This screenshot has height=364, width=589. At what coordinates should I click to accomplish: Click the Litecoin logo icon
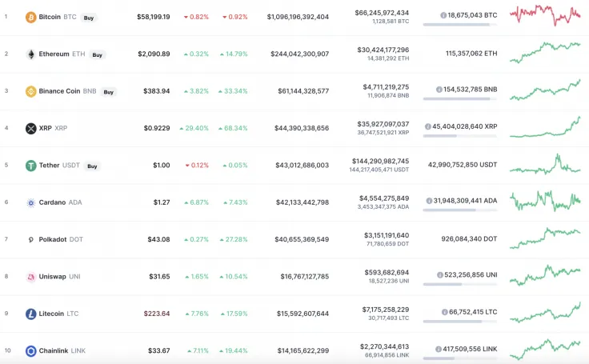tap(31, 314)
